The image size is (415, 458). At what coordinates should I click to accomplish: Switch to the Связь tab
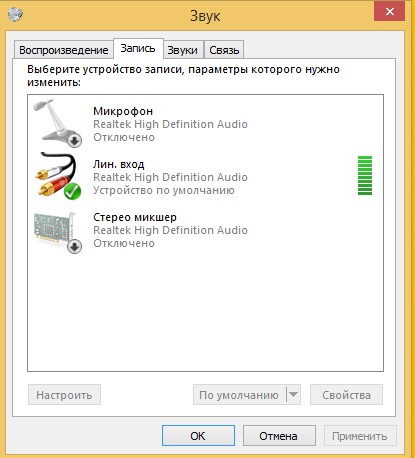pos(224,50)
